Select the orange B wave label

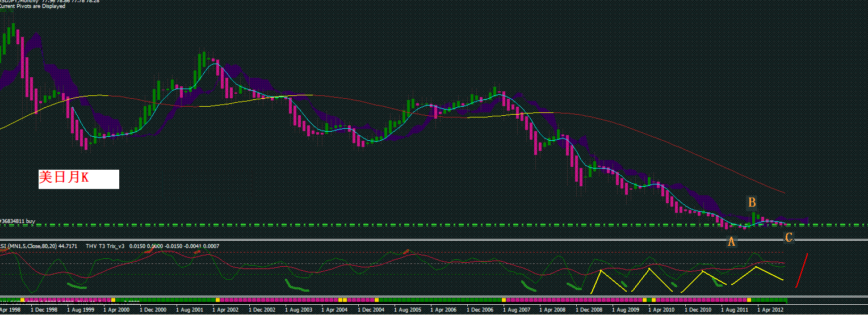(x=752, y=202)
